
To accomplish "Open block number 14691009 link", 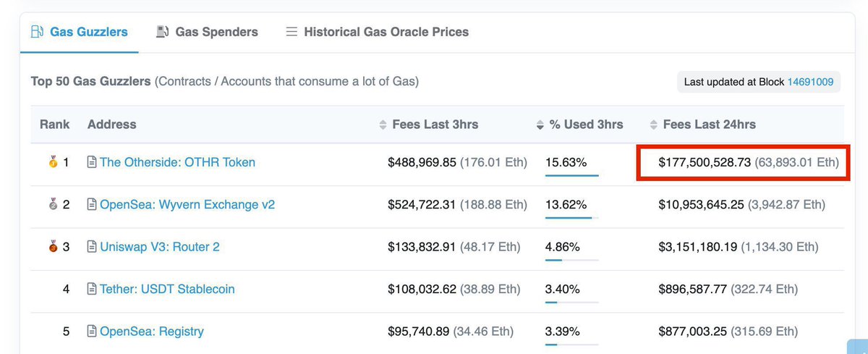I will tap(810, 82).
